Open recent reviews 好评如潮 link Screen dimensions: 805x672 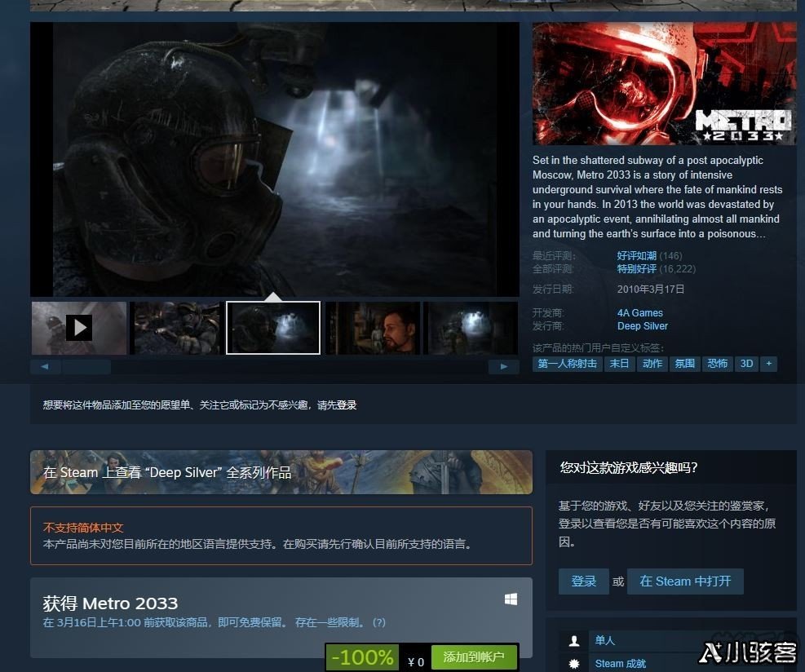click(x=637, y=255)
